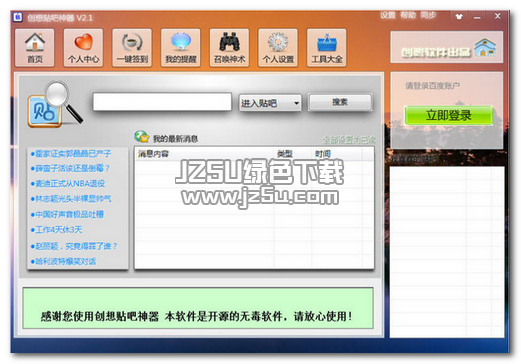
Task: Open 工具大全 toolbox basket
Action: point(327,48)
